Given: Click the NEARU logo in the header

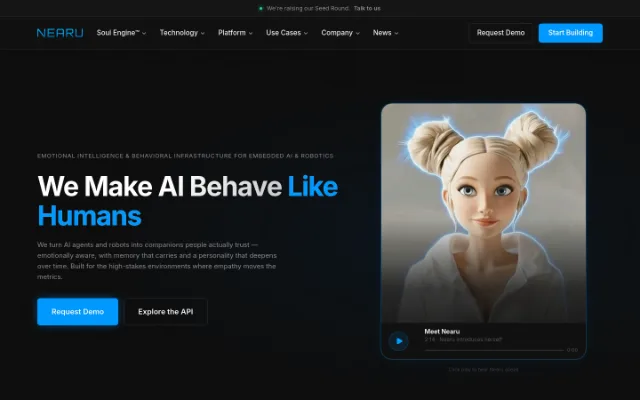Looking at the screenshot, I should pyautogui.click(x=60, y=33).
